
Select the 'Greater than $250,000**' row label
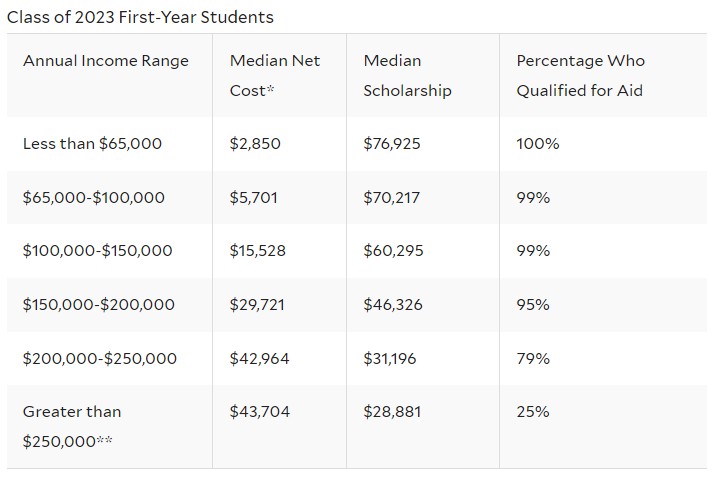(72, 426)
